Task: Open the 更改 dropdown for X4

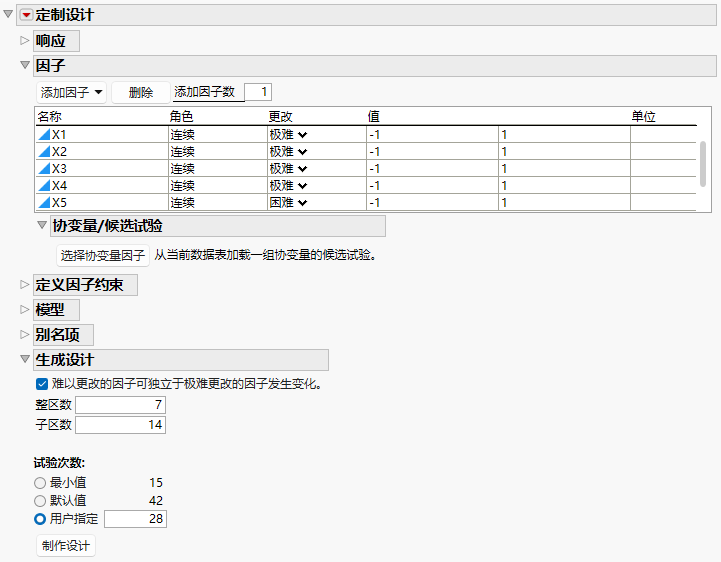Action: pyautogui.click(x=302, y=186)
